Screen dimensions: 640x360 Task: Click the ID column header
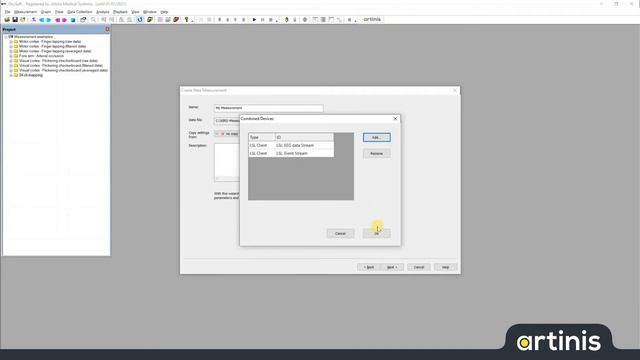click(304, 137)
